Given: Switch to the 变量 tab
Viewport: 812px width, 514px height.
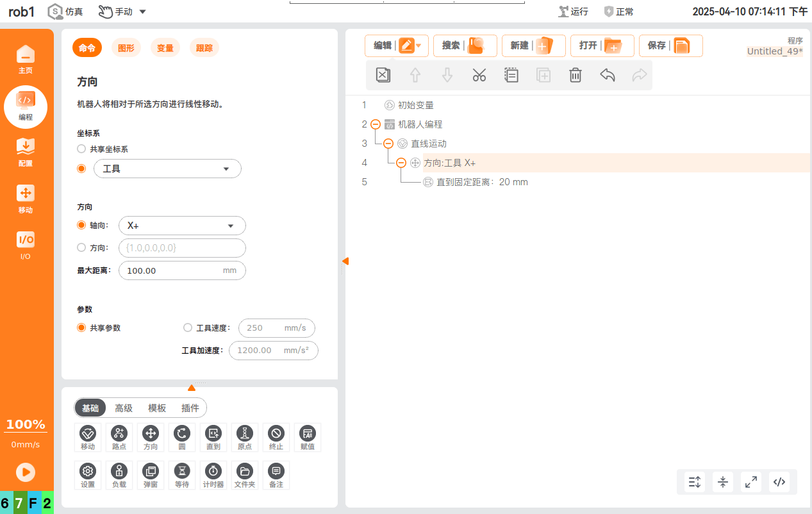Looking at the screenshot, I should tap(165, 48).
